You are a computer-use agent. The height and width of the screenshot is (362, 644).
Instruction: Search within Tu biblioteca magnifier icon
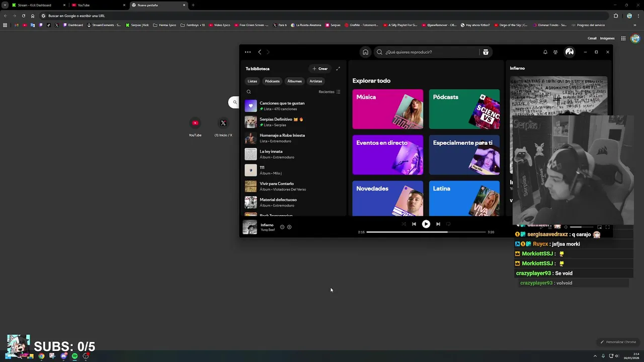pos(249,92)
